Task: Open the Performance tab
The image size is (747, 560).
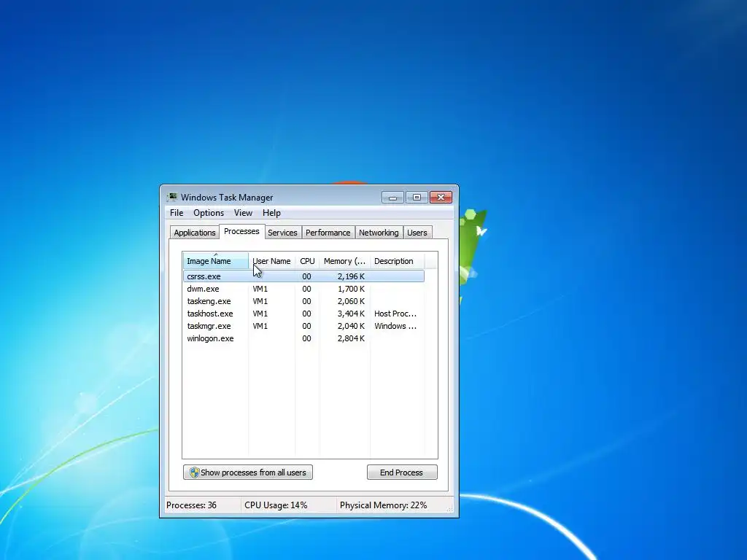Action: pyautogui.click(x=328, y=233)
